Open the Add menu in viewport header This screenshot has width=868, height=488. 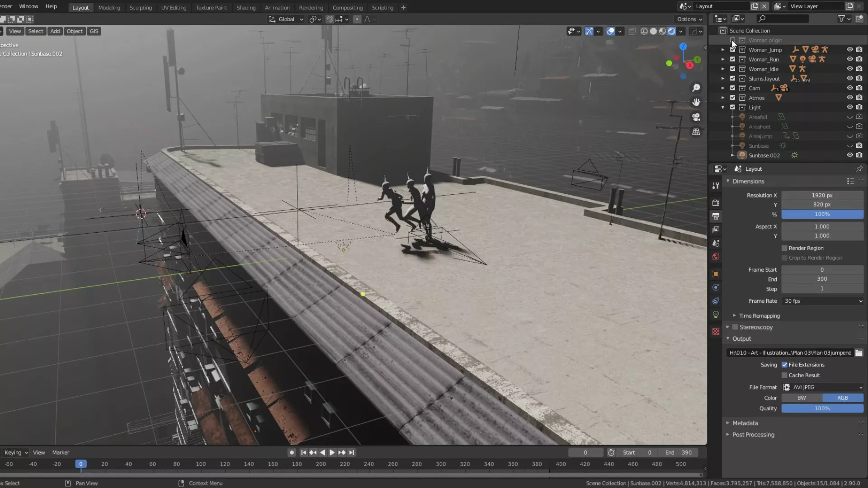point(55,31)
